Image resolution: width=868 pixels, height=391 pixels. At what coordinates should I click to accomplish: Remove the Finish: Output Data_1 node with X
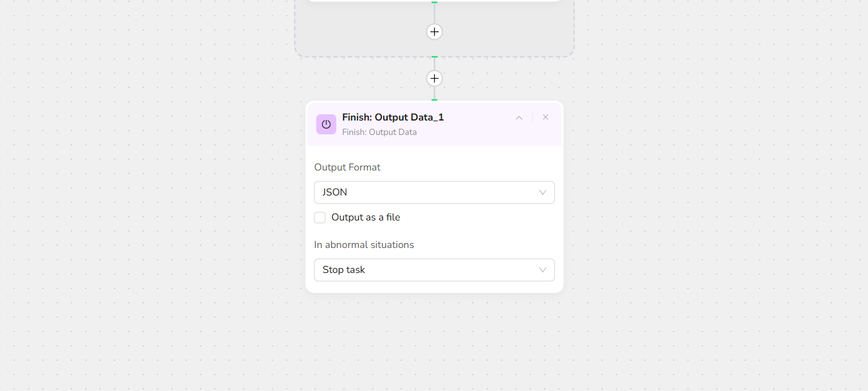(x=545, y=117)
